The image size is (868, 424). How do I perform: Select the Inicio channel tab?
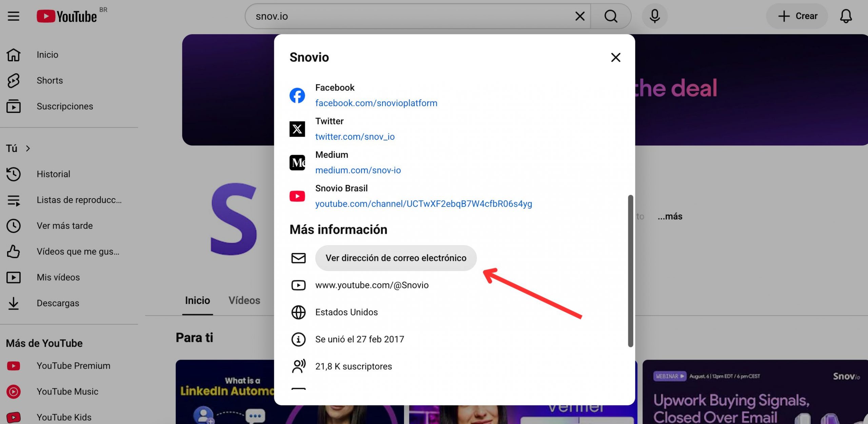[x=197, y=300]
